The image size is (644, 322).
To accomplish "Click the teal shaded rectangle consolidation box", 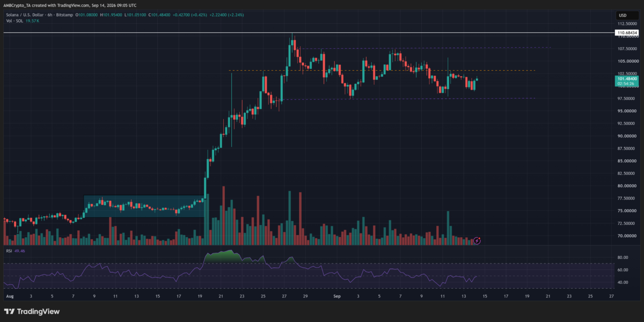I will [144, 206].
